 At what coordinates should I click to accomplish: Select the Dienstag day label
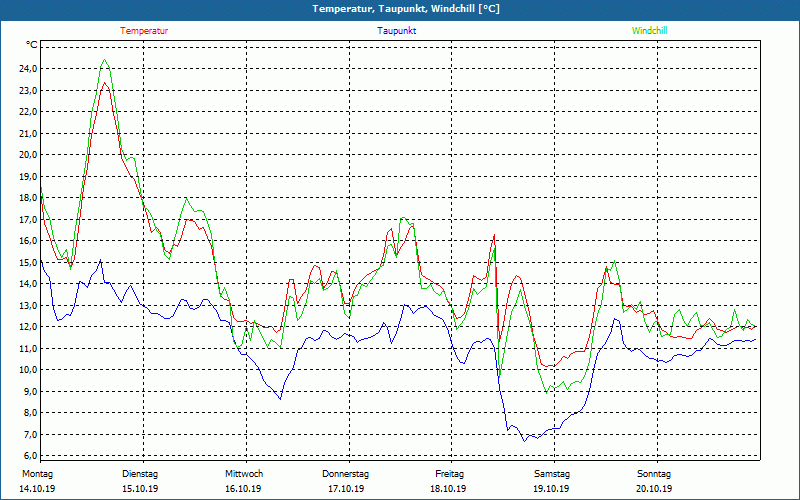pyautogui.click(x=140, y=474)
